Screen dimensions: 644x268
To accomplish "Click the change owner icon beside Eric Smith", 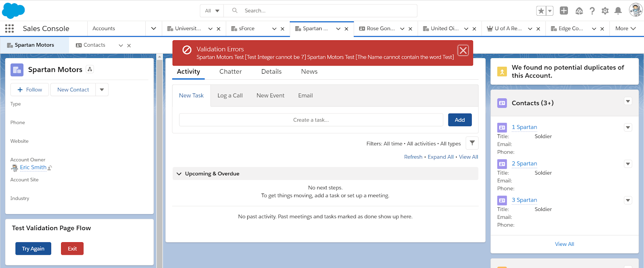I will (50, 168).
